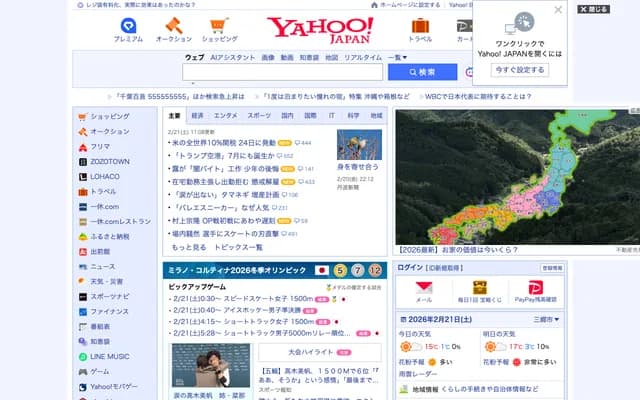Select the 国内 news tab
Screen dimensions: 640x400
tap(287, 116)
